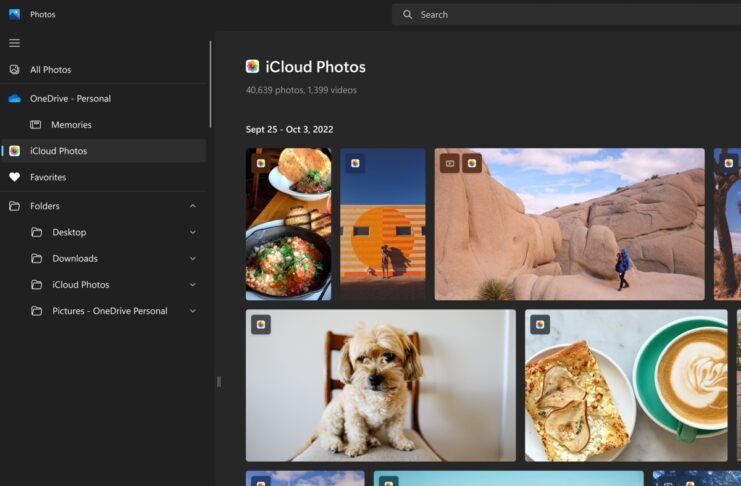Image resolution: width=741 pixels, height=486 pixels.
Task: Open the fluffy dog on chair photo
Action: pos(381,385)
